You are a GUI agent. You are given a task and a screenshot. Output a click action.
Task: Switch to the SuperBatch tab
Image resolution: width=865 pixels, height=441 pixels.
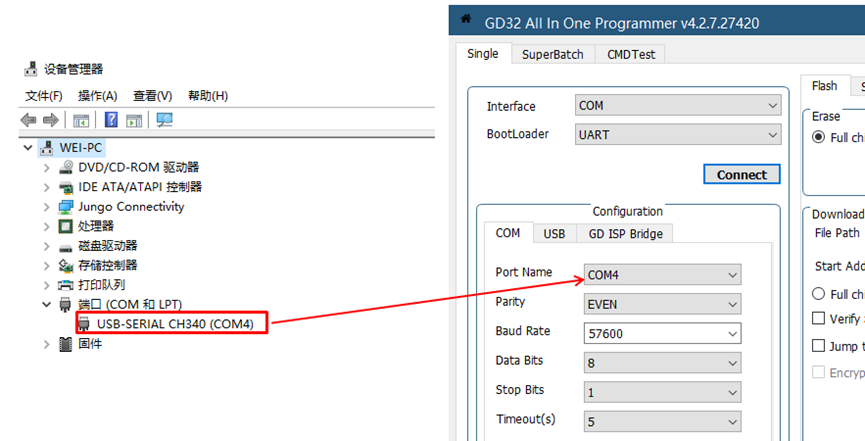pyautogui.click(x=552, y=55)
